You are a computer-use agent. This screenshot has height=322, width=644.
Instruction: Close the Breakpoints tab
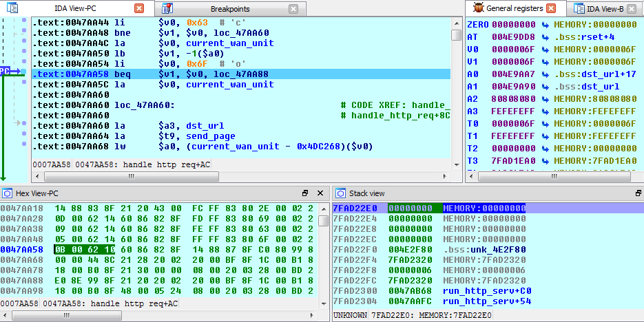tap(293, 9)
